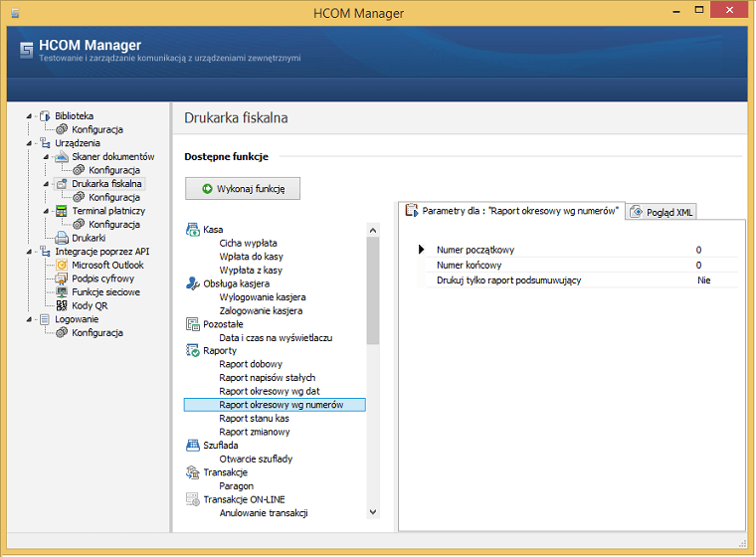
Task: Click the Numer początkowy value field
Action: tap(698, 250)
